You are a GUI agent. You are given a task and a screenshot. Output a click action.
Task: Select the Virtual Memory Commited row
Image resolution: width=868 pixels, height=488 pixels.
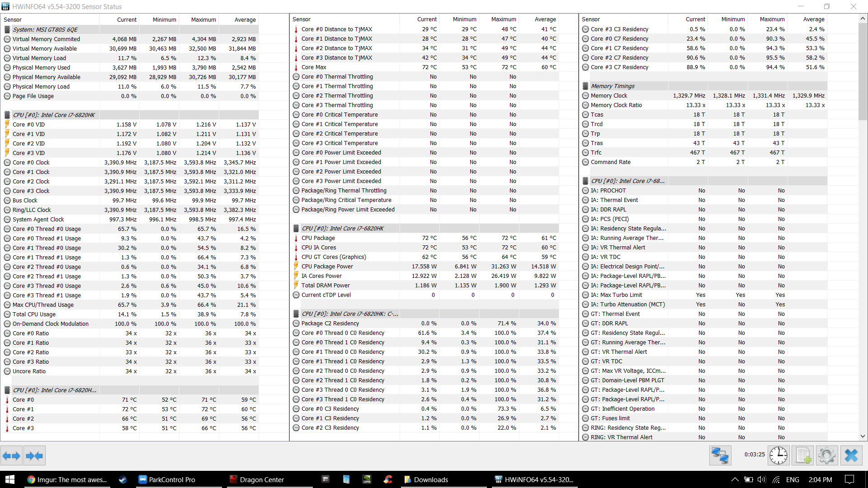tap(130, 39)
